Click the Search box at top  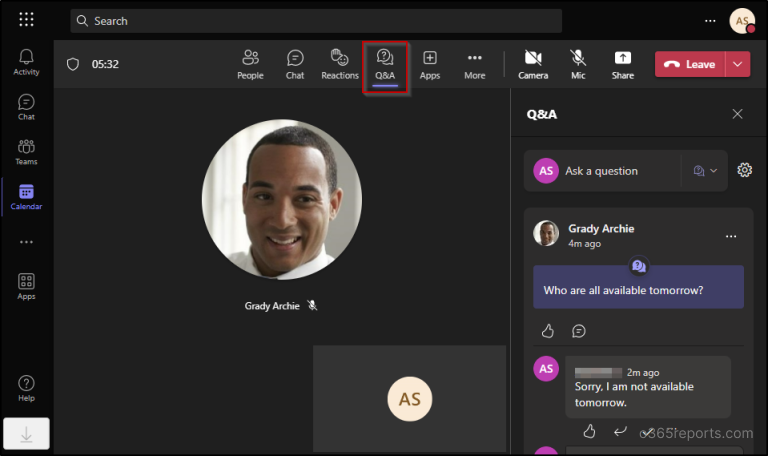coord(316,21)
